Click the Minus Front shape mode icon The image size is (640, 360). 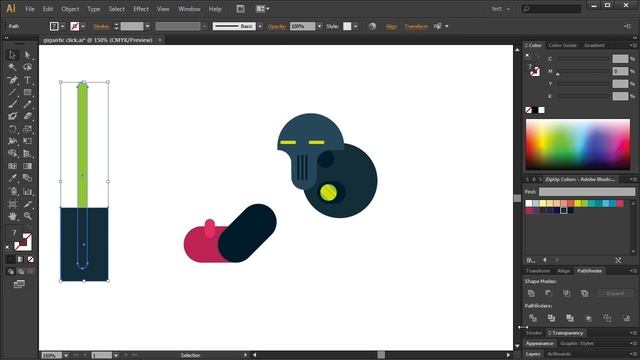tap(549, 293)
